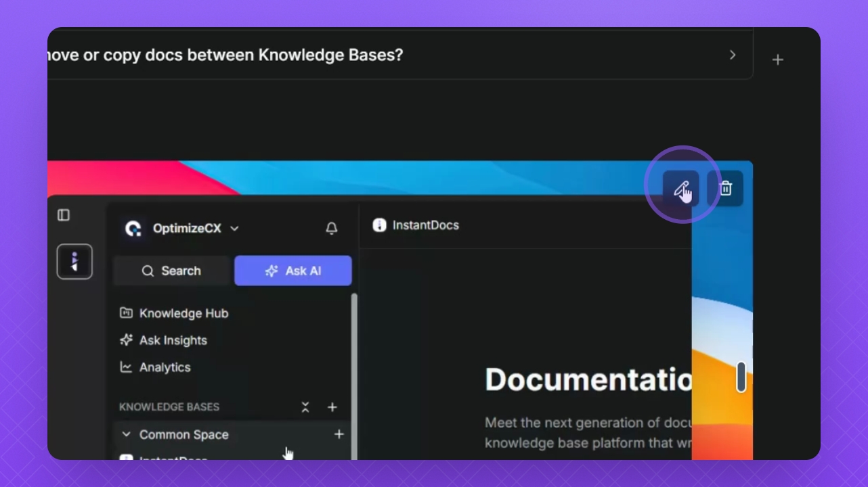This screenshot has height=487, width=868.
Task: Click the sidebar vertical scrollbar
Action: click(x=354, y=377)
